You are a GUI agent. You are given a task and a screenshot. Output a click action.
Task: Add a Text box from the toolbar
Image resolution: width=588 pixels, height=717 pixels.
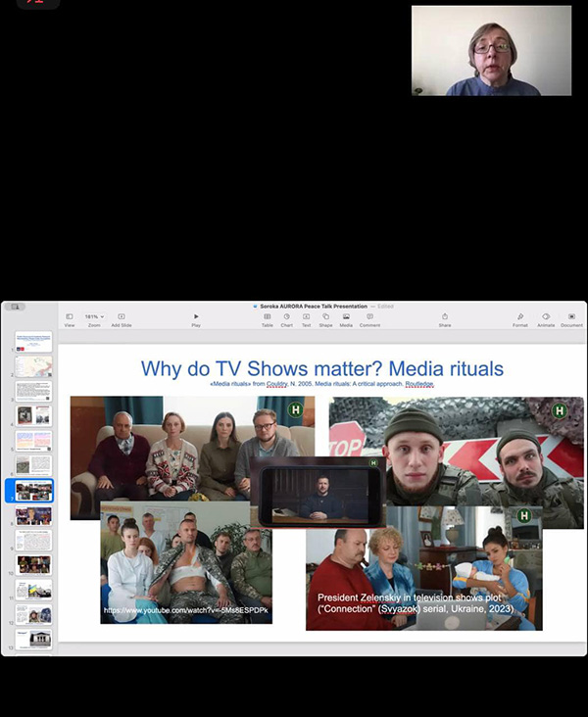click(x=306, y=319)
